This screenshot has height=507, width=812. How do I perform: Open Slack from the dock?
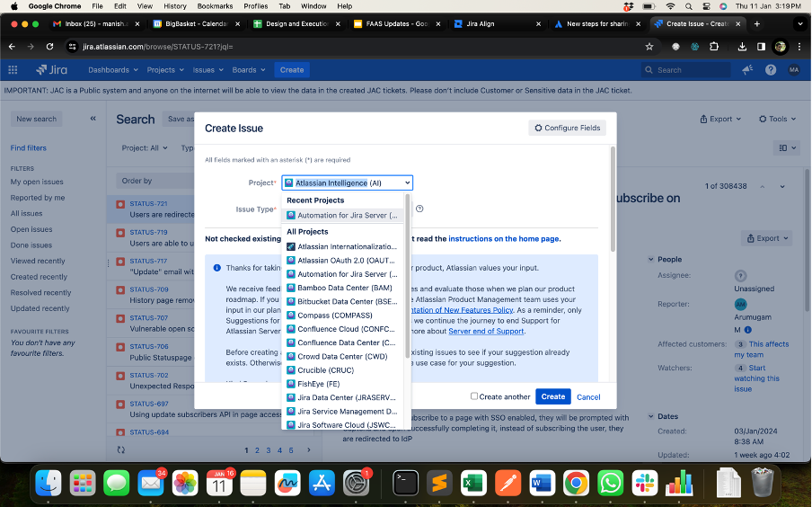pos(645,483)
